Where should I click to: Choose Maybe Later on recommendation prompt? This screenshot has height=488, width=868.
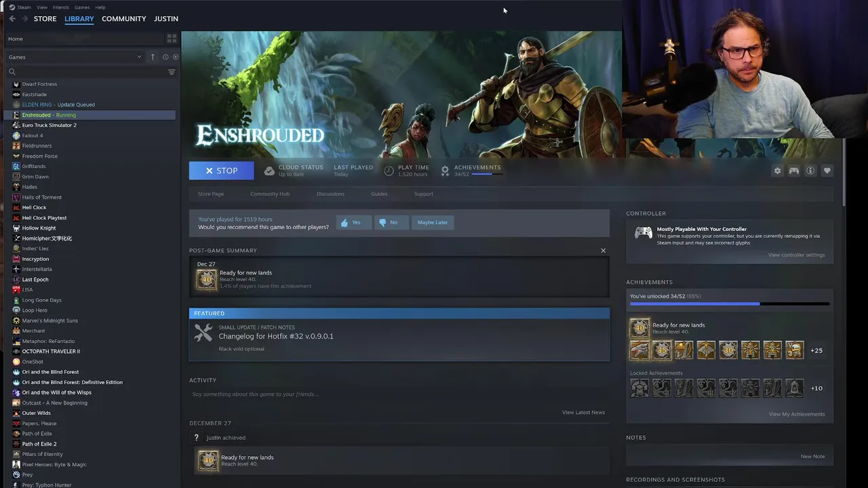(433, 222)
